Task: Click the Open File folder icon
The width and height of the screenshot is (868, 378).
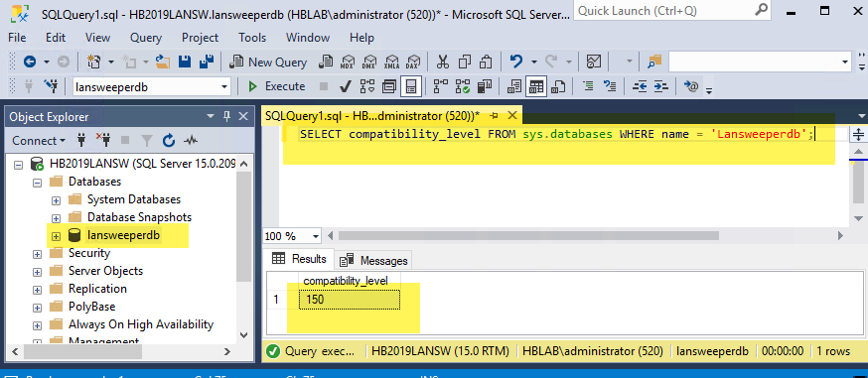Action: [x=162, y=62]
